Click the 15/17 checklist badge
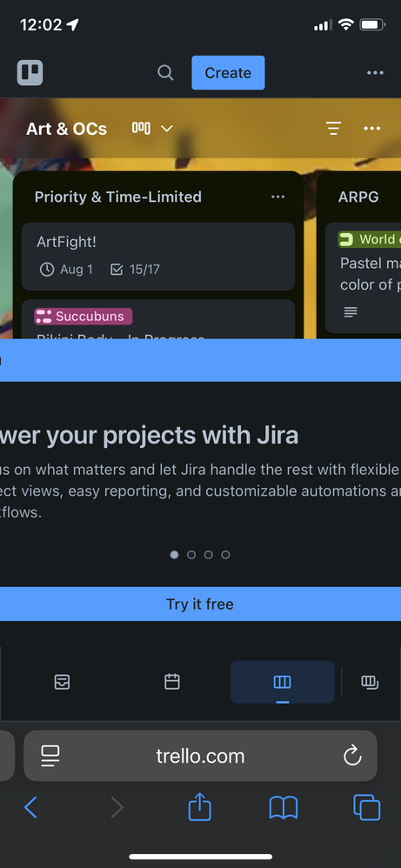 point(135,270)
